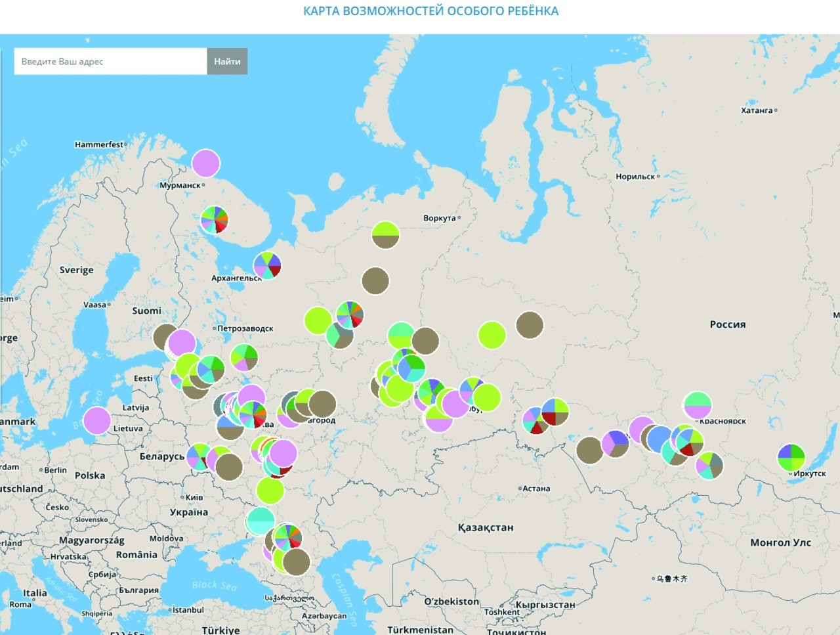Select the pie marker at Архангельск

point(267,266)
